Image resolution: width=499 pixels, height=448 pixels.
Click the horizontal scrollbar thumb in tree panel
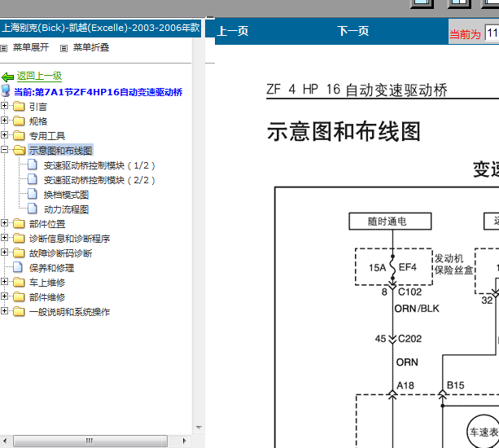[90, 441]
